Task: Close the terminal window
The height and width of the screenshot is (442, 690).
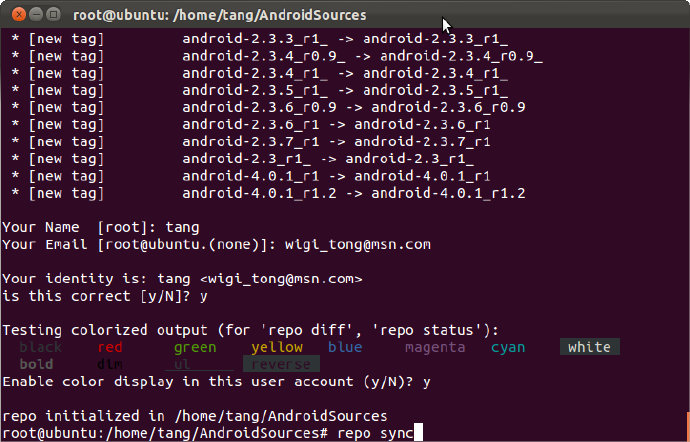Action: (x=19, y=15)
